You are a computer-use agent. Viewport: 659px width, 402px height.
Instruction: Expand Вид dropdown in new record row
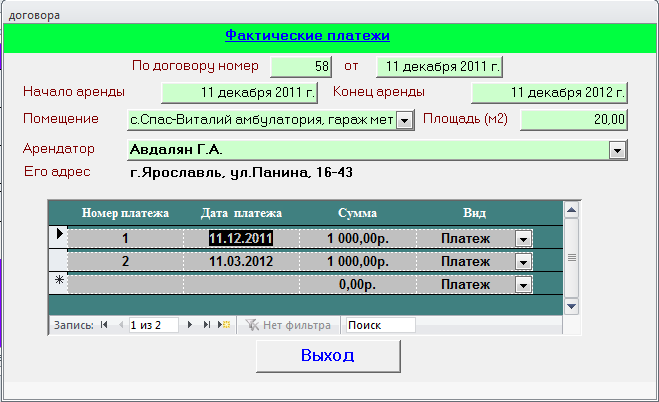click(x=523, y=285)
